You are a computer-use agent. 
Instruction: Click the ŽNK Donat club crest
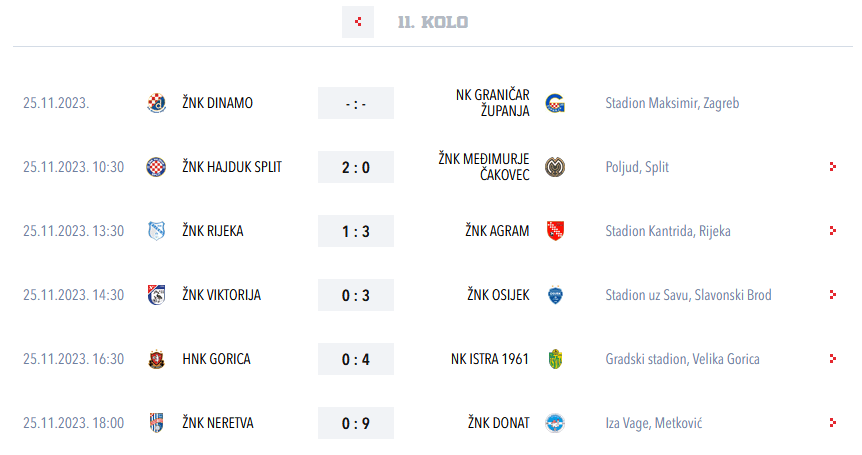click(x=555, y=423)
